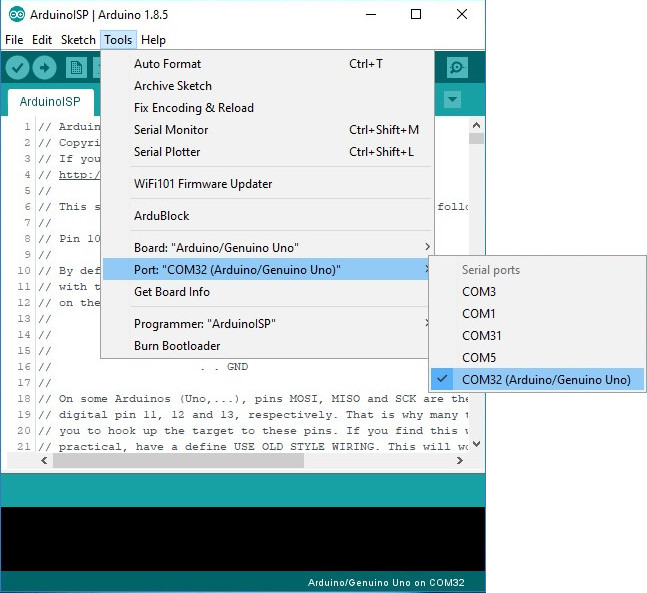The image size is (647, 593).
Task: Click code line 20 about hooking up target
Action: click(253, 431)
